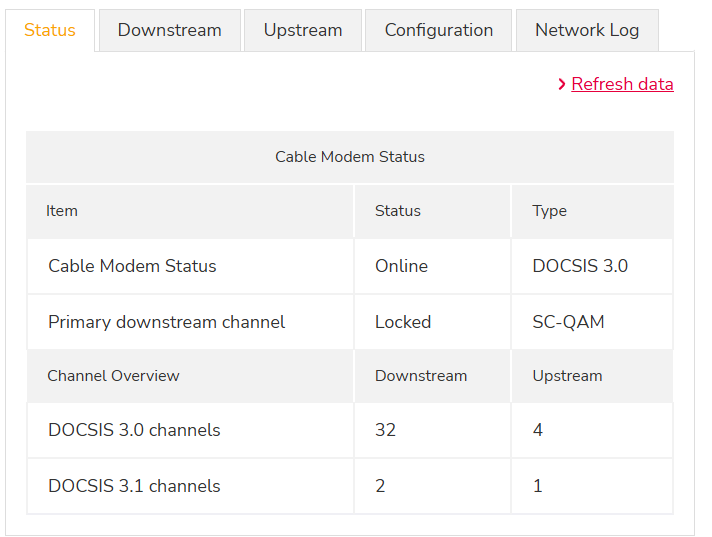Screen dimensions: 712x537
Task: Click the red chevron beside Refresh data
Action: (562, 84)
